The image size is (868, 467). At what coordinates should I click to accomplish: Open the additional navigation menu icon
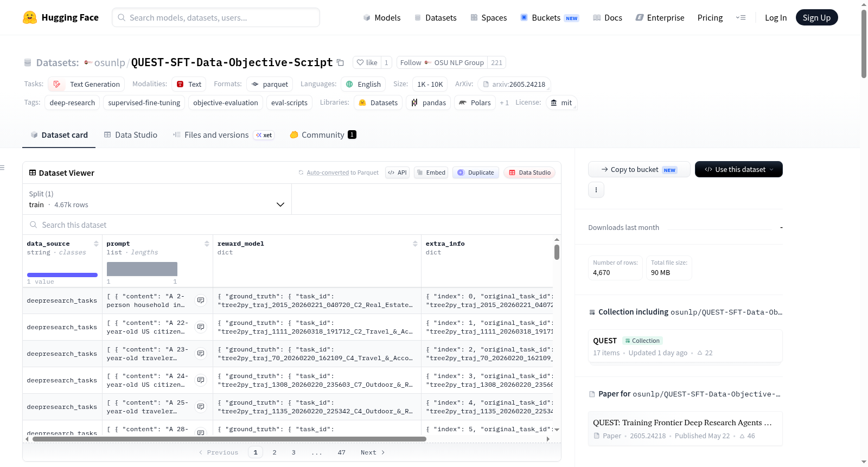coord(741,17)
